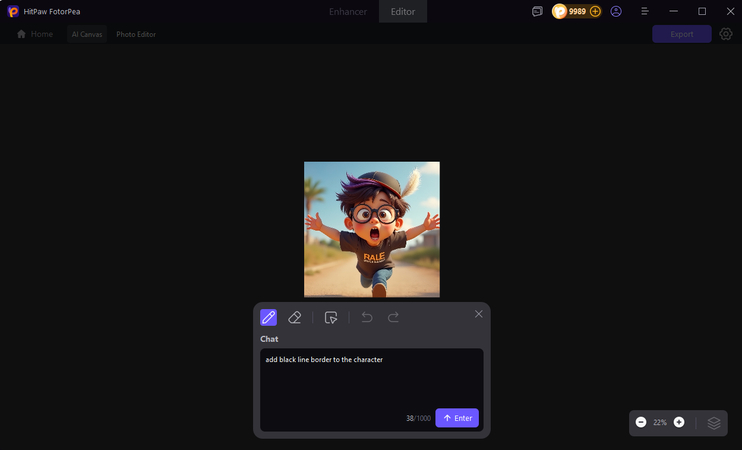This screenshot has width=742, height=450.
Task: Click the HitPaw FotorPea logo
Action: pos(13,11)
